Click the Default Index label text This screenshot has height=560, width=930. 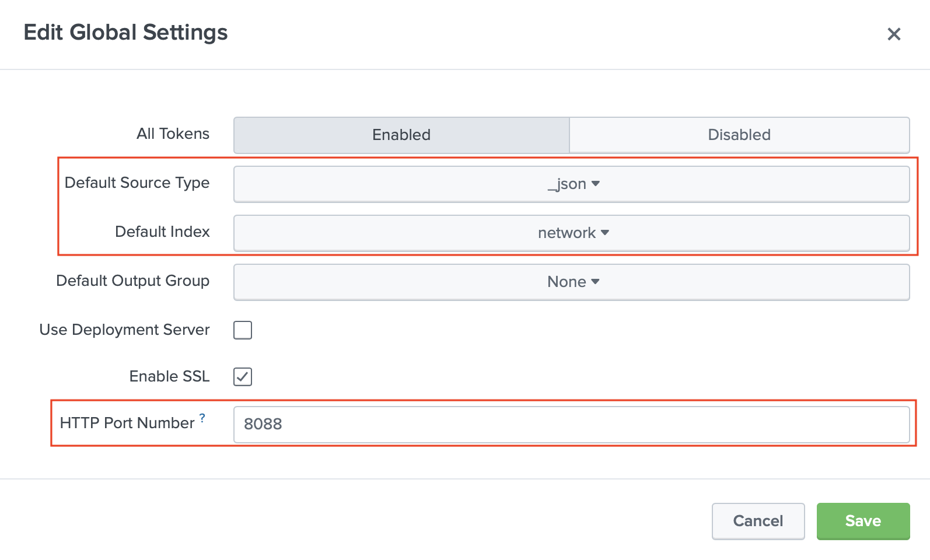tap(162, 232)
